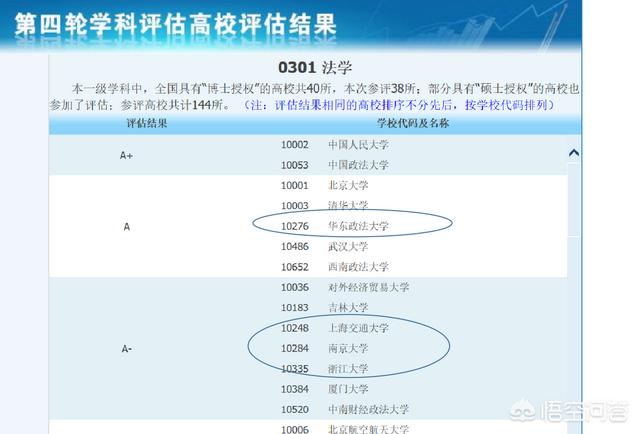Click 对外经济贸易大学 entry

(368, 287)
